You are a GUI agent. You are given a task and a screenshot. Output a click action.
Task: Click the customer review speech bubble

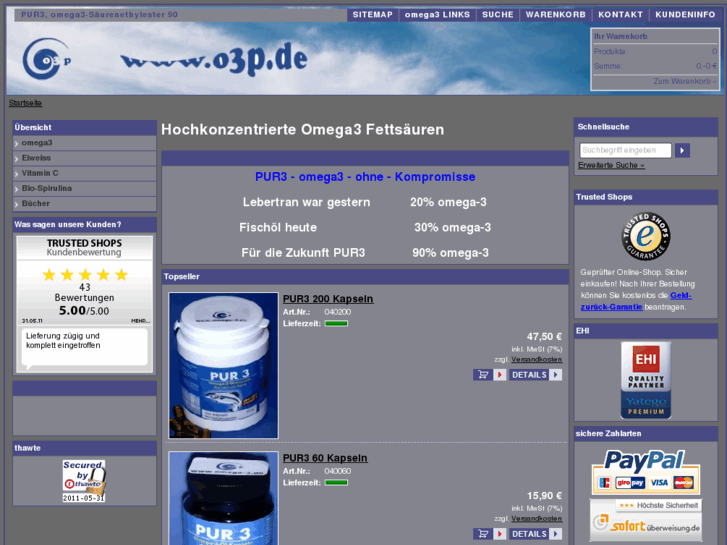[84, 347]
